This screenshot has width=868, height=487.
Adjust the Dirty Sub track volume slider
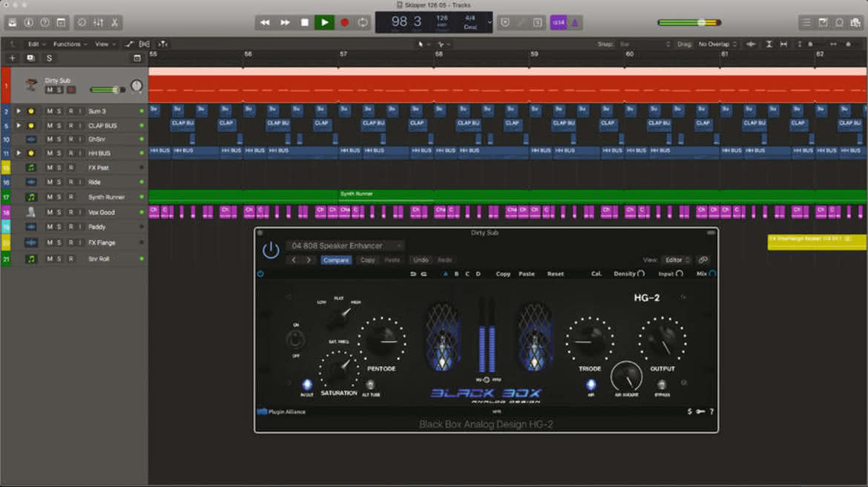point(108,90)
